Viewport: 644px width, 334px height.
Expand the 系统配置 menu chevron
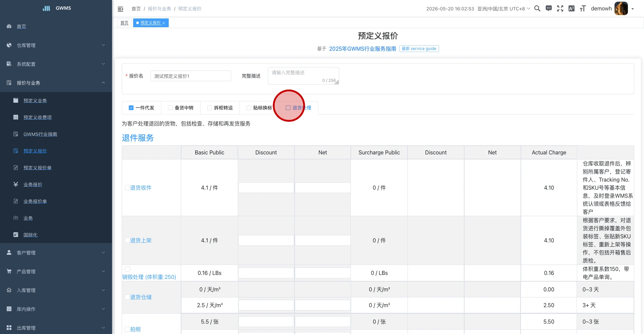click(103, 64)
